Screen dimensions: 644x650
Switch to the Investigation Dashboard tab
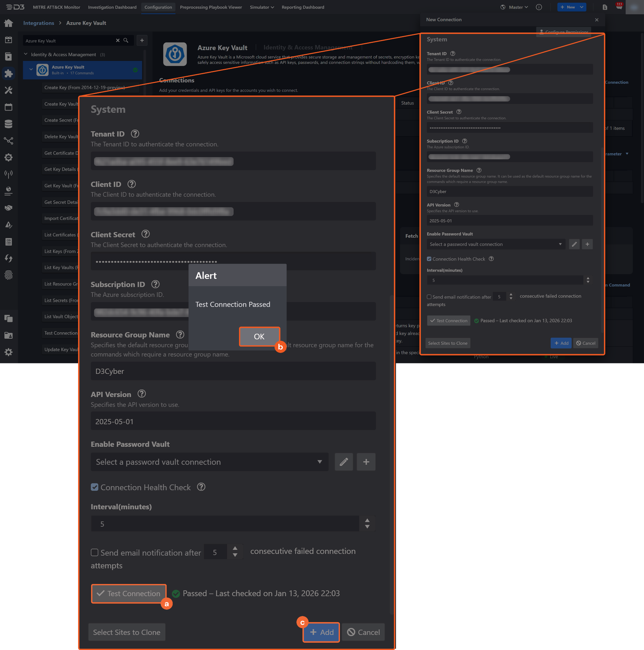(x=112, y=7)
